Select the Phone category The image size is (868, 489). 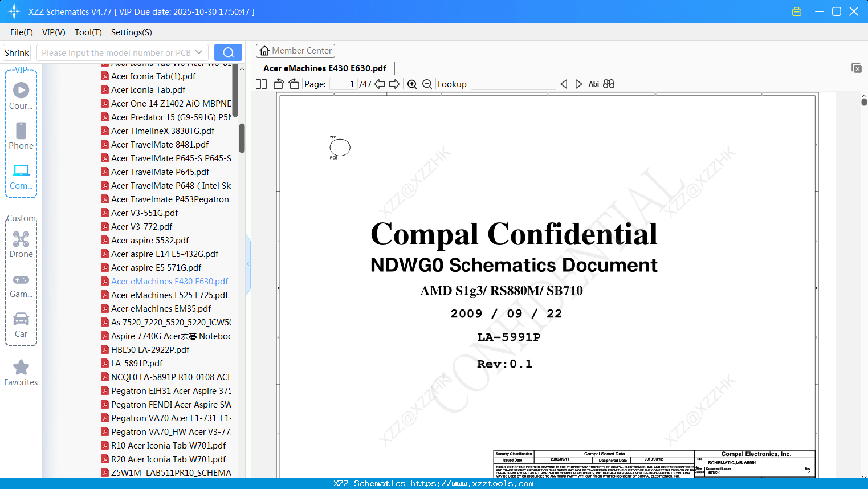(x=21, y=136)
